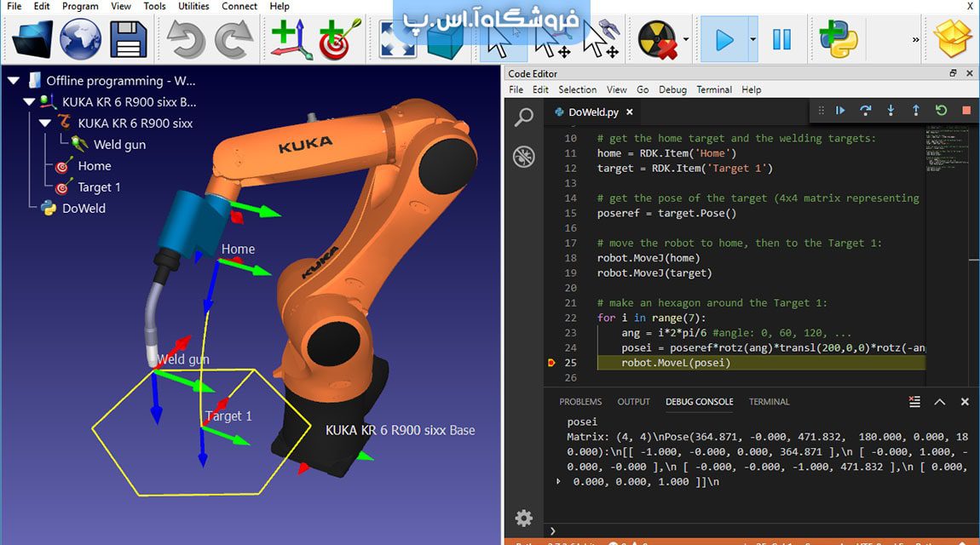Open the Utilities menu
The image size is (980, 545).
[193, 6]
